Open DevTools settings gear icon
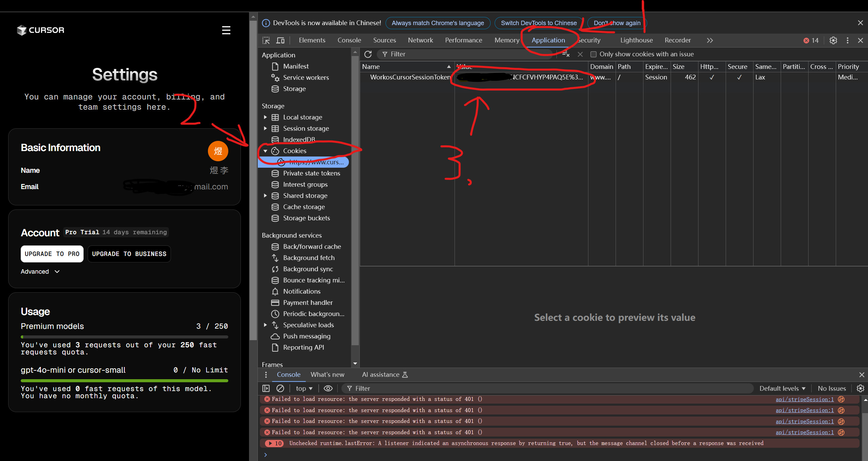Image resolution: width=868 pixels, height=461 pixels. pos(833,40)
